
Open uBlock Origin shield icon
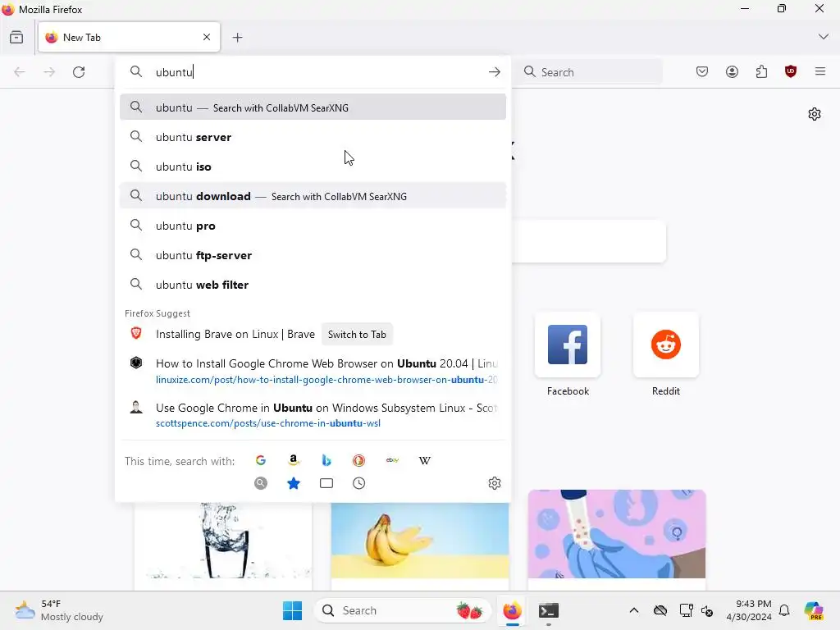tap(791, 72)
